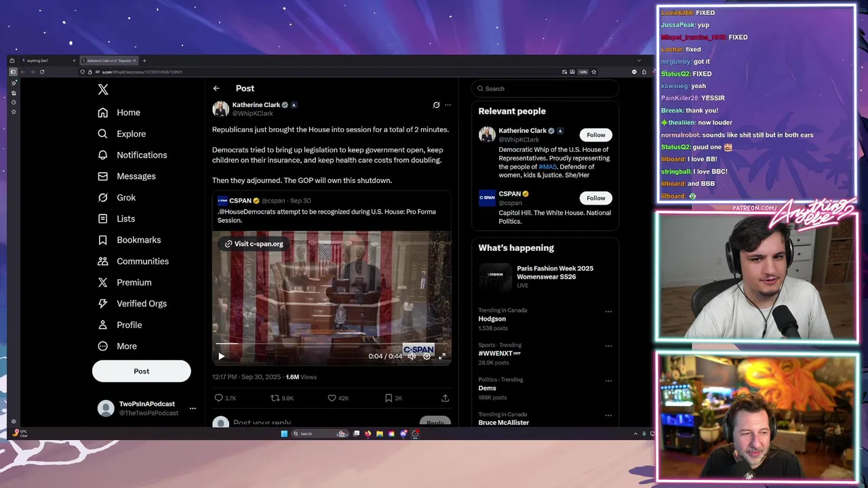868x488 pixels.
Task: Open TwoPsInAPodcast account options menu
Action: [193, 409]
